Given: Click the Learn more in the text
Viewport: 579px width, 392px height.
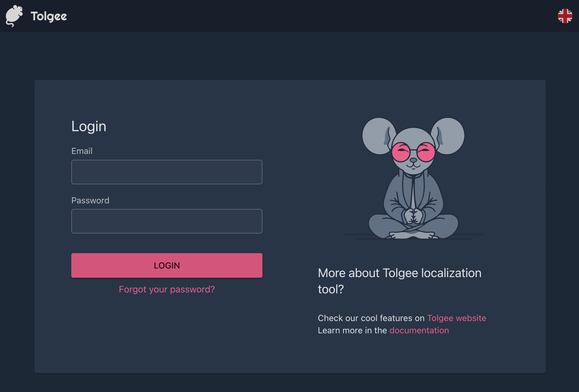Looking at the screenshot, I should tap(353, 330).
